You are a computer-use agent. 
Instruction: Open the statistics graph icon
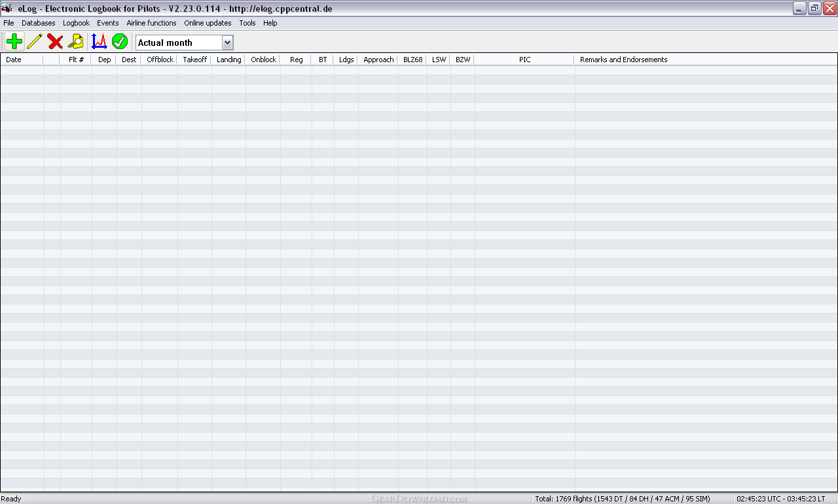pyautogui.click(x=99, y=42)
